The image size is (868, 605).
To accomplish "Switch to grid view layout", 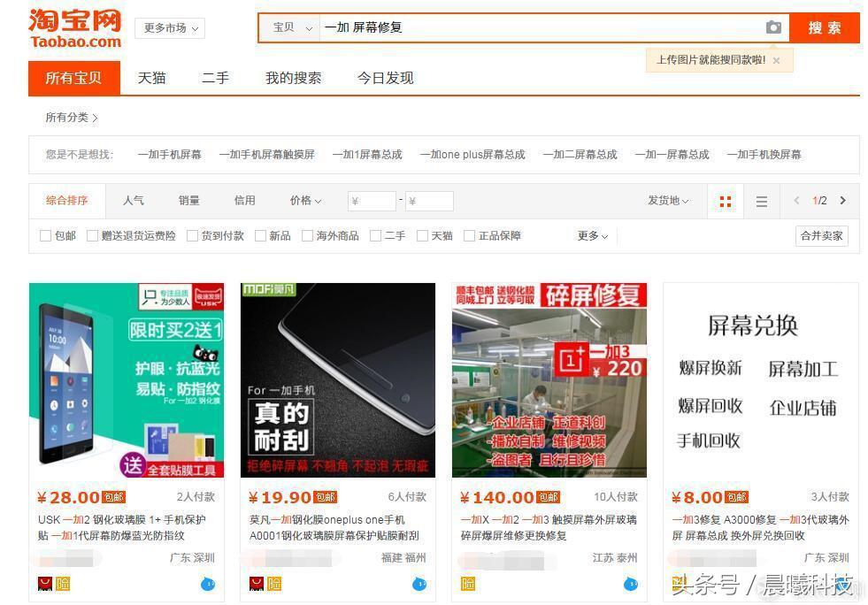I will [726, 201].
